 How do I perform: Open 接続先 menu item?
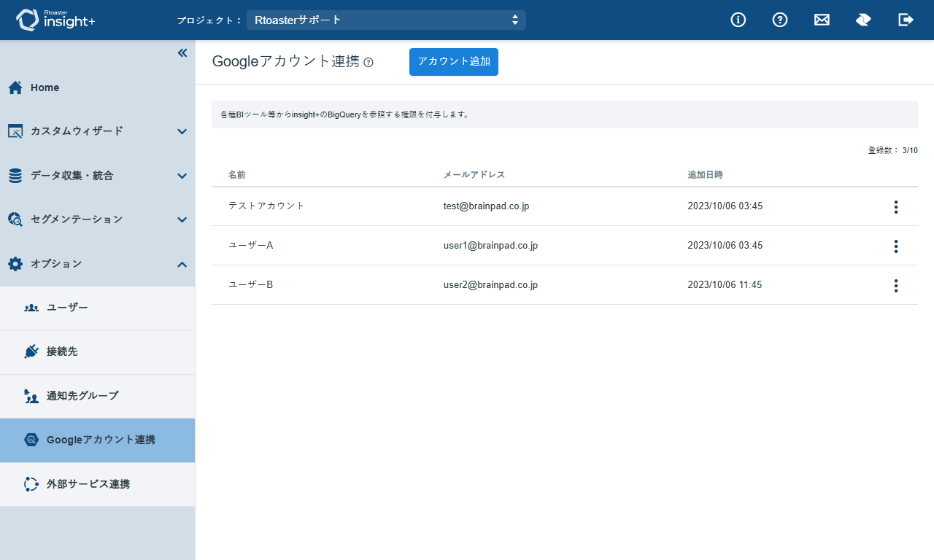click(x=98, y=351)
